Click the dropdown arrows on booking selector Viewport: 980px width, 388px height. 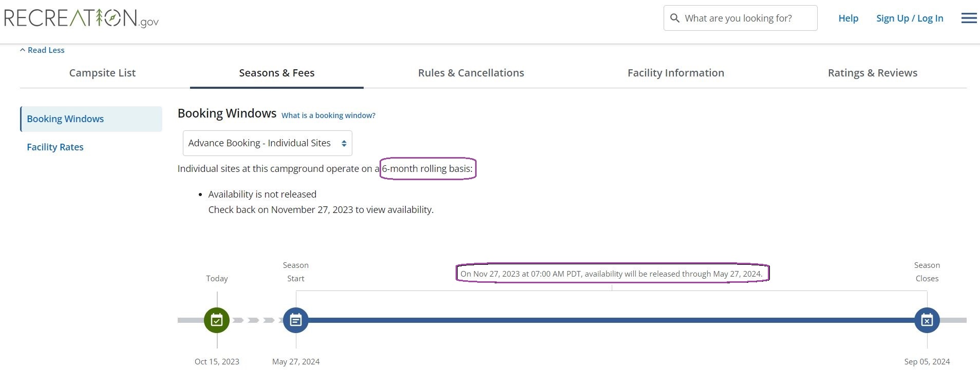coord(344,144)
